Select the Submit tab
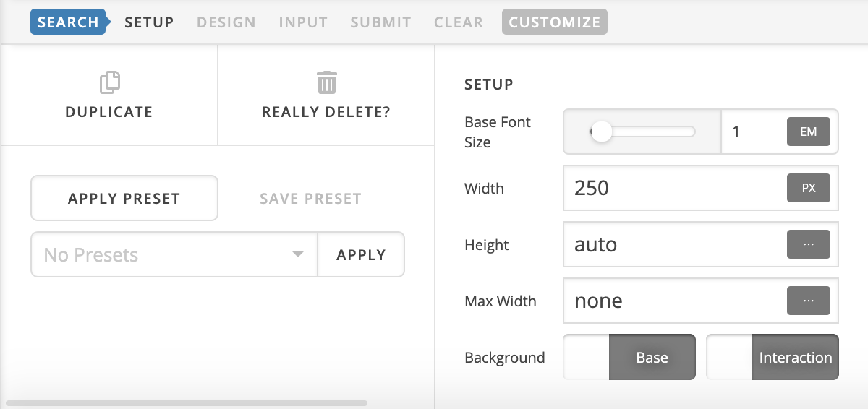 tap(380, 22)
